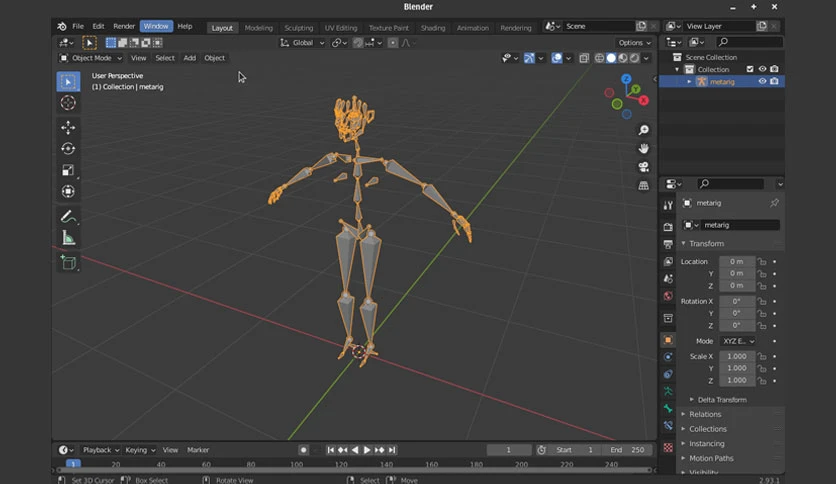Viewport: 836px width, 484px height.
Task: Switch perspective/orthographic with grid icon
Action: pyautogui.click(x=644, y=185)
